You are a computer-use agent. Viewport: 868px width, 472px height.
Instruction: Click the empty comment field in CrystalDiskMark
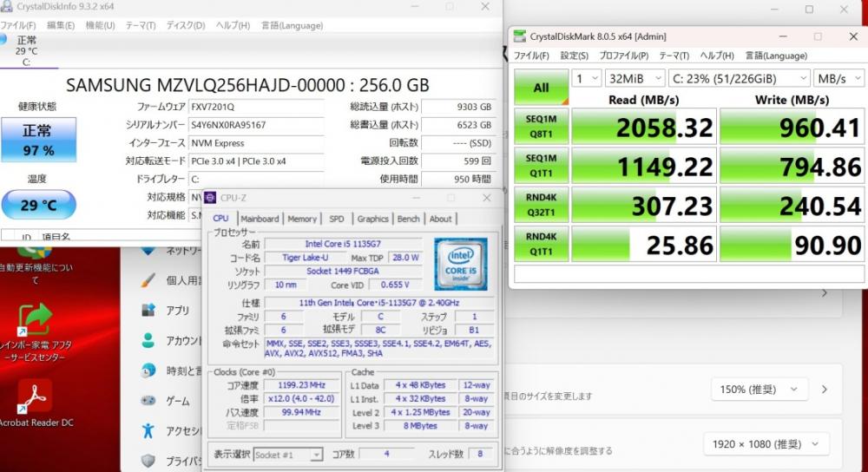click(x=688, y=274)
